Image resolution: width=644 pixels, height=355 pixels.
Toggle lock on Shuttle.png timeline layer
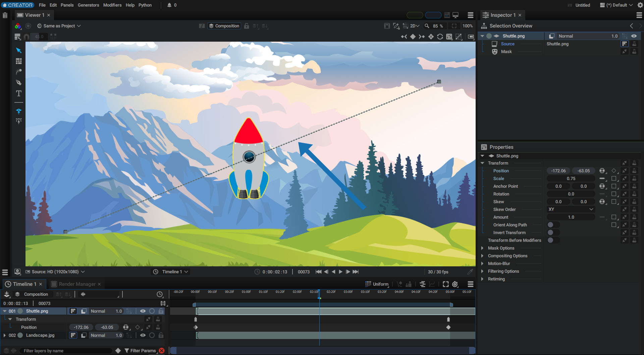[161, 311]
